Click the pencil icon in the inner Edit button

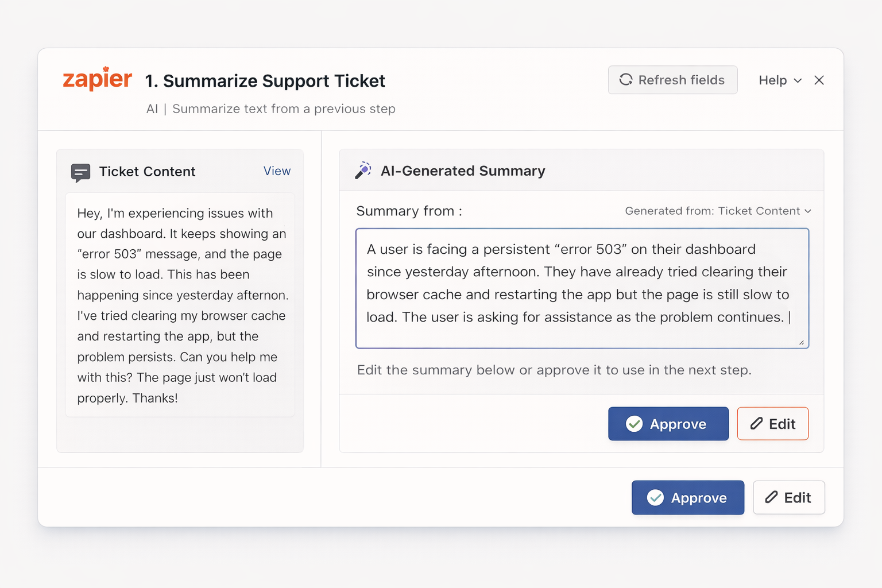pos(757,424)
